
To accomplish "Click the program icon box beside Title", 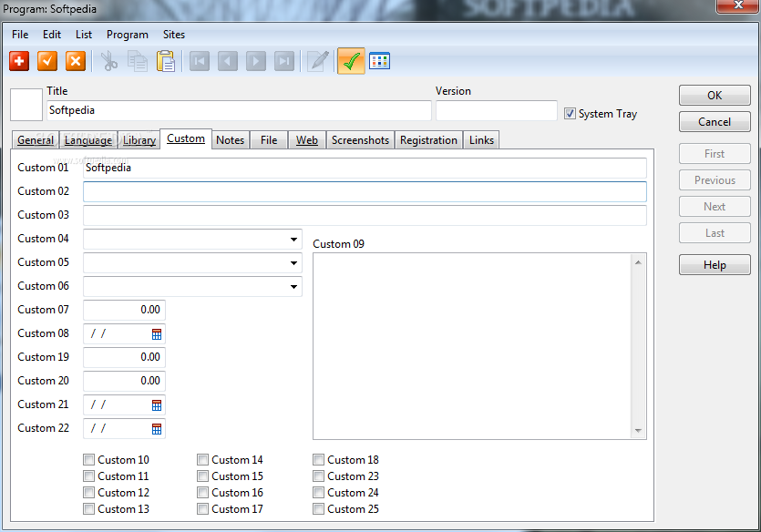I will [x=26, y=104].
